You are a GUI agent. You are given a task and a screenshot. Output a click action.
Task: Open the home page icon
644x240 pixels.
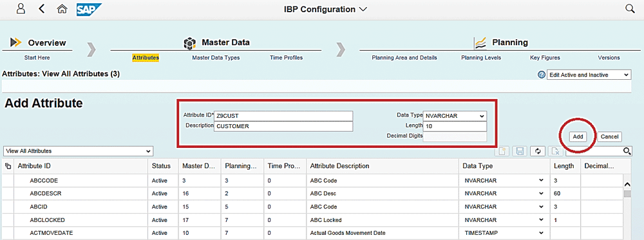62,8
